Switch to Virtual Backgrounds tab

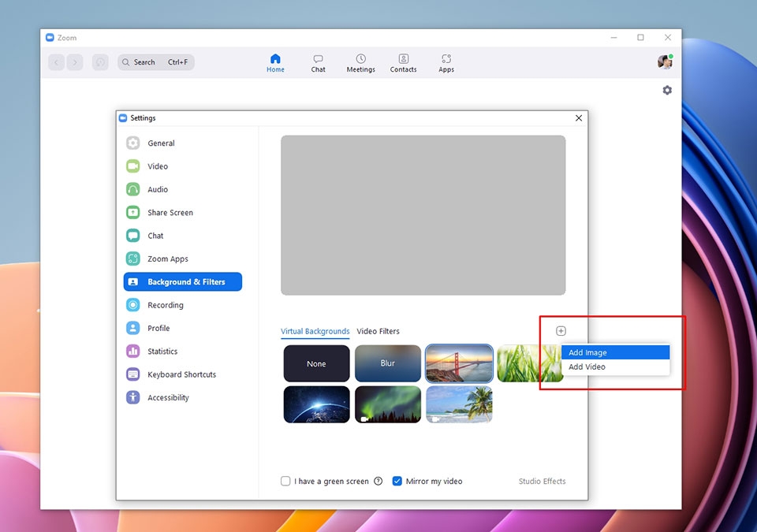[315, 332]
